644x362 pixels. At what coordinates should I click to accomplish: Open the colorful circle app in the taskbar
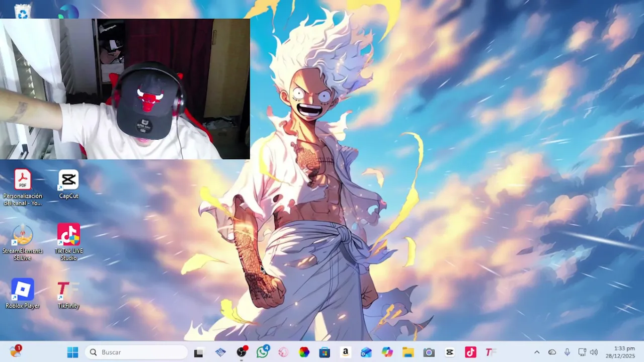coord(304,352)
